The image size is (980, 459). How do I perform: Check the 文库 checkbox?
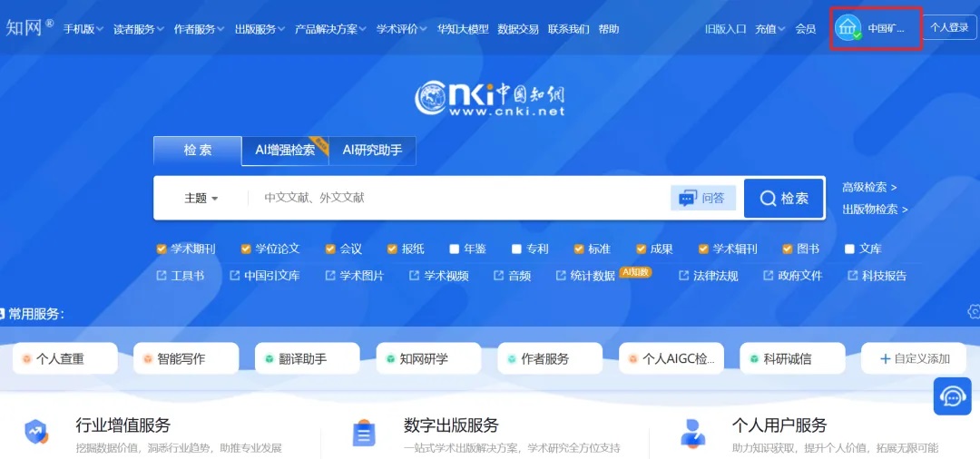(849, 249)
